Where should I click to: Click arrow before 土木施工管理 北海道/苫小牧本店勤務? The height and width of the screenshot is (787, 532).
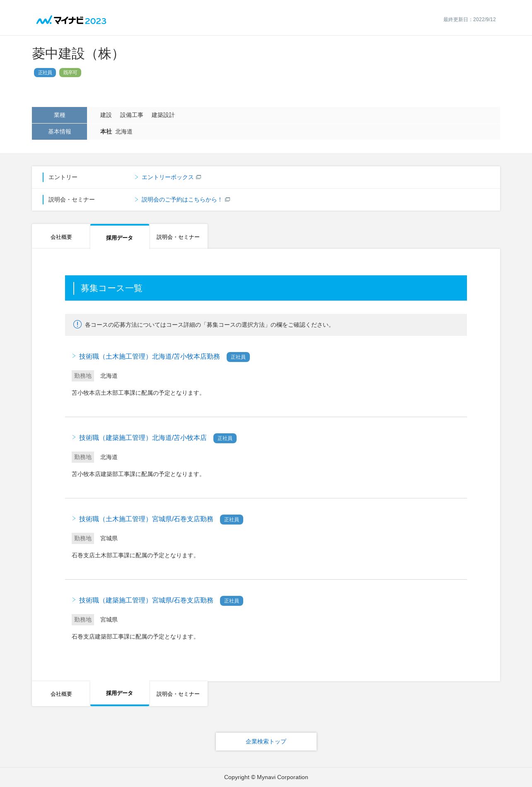pos(74,356)
